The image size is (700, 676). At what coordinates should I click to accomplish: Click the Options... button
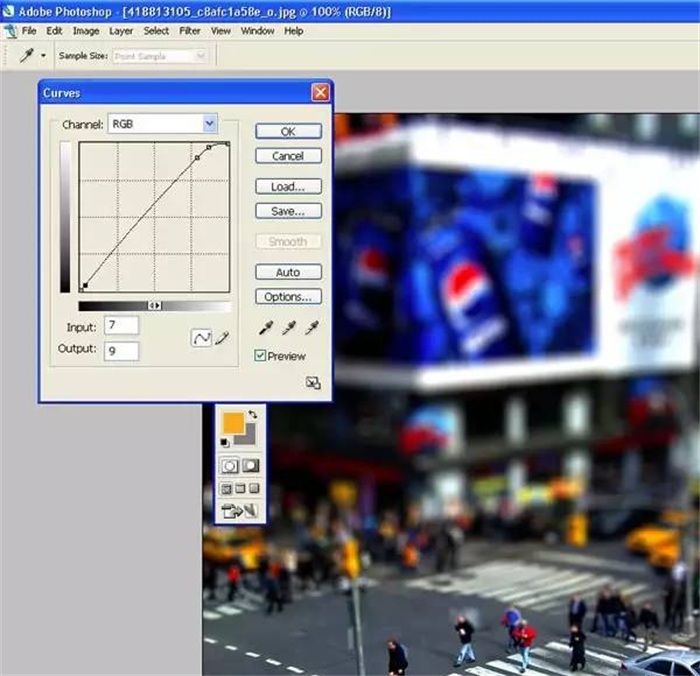coord(288,296)
